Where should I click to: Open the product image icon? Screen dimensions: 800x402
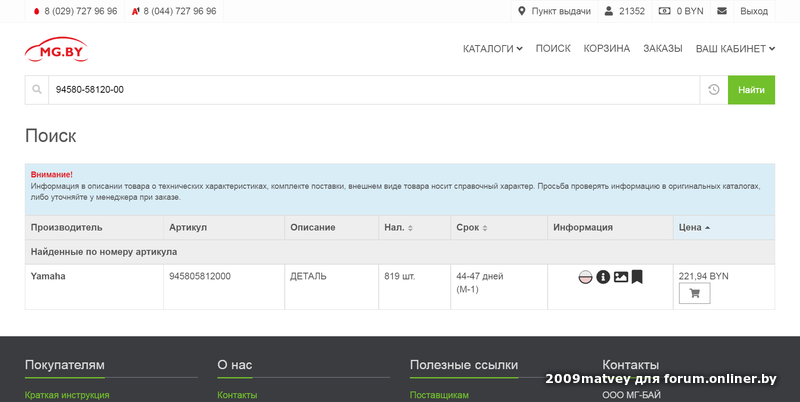[x=620, y=277]
